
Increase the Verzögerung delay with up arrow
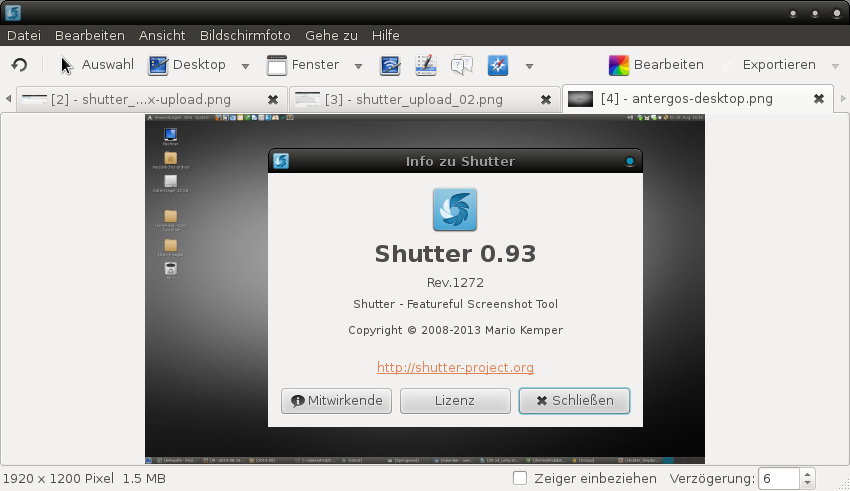[x=807, y=474]
